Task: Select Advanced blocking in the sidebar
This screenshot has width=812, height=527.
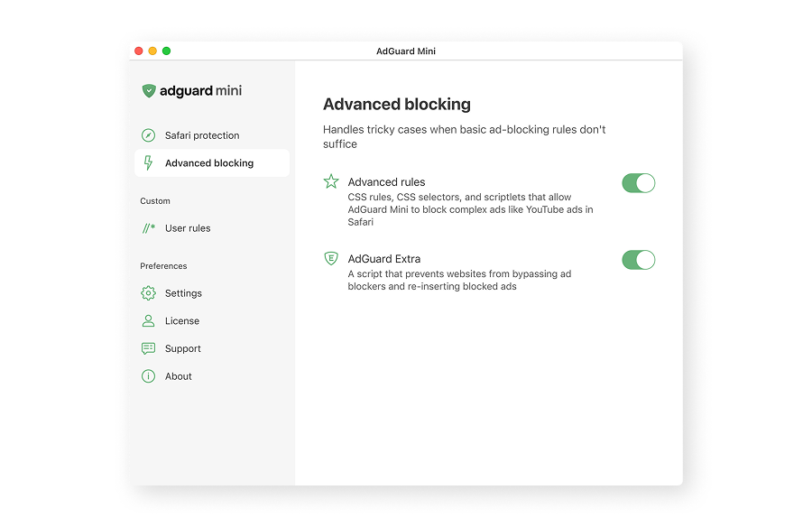Action: click(209, 163)
